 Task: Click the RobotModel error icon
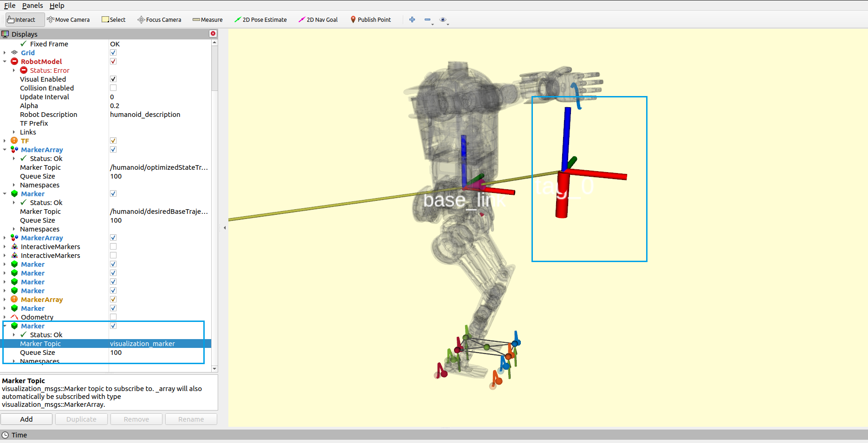click(x=14, y=61)
